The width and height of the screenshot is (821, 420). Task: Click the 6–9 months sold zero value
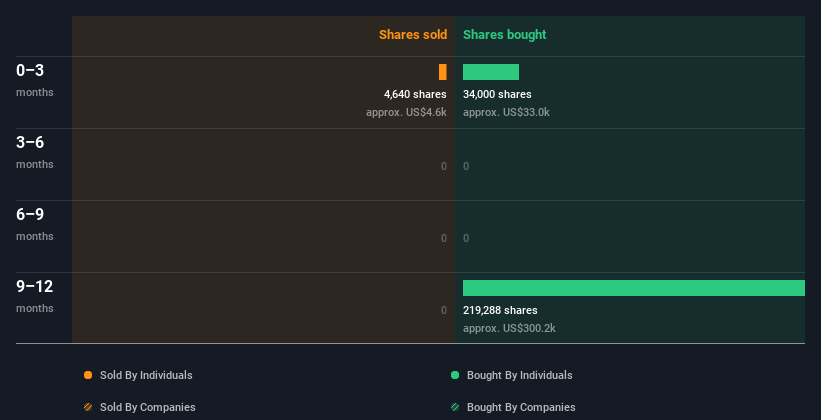click(443, 238)
